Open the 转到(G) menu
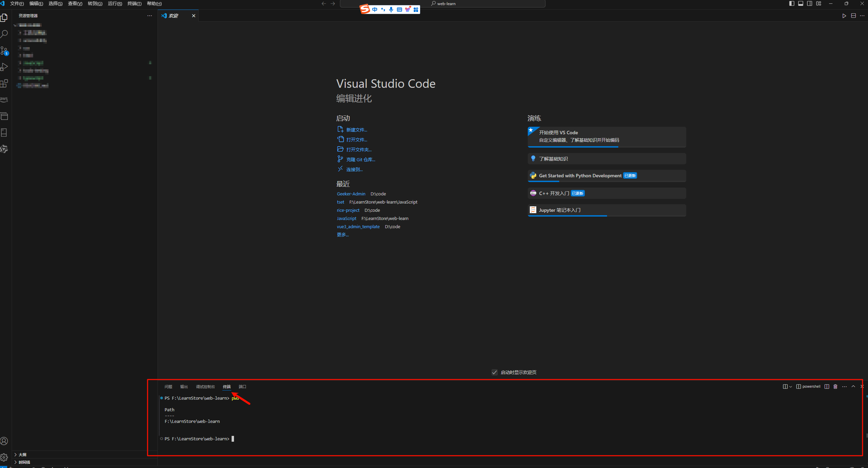This screenshot has height=468, width=868. click(95, 3)
